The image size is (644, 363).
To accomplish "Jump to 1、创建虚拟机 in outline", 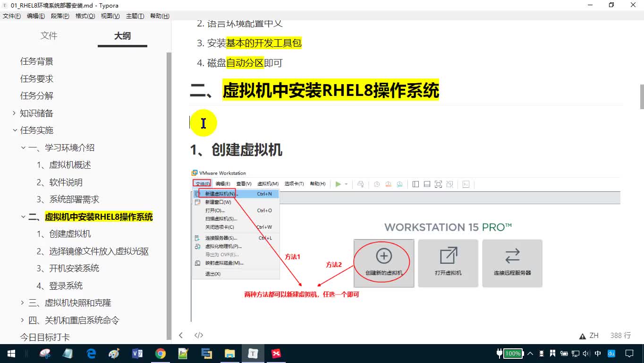I will click(x=64, y=234).
